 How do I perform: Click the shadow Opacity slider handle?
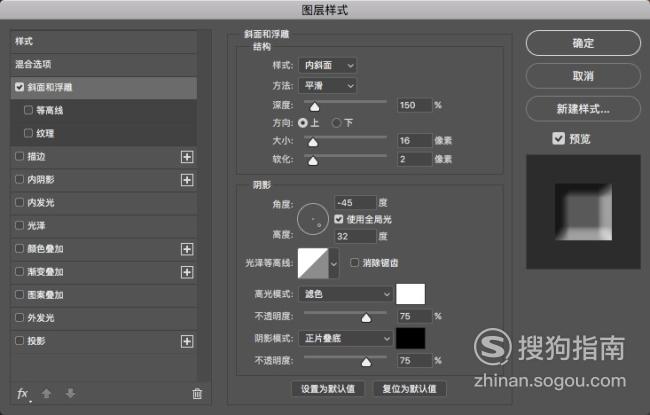coord(366,362)
